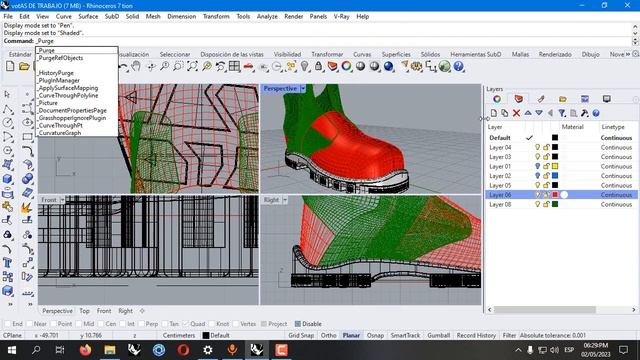Open the Settings gear in taskbar
This screenshot has height=360, width=640.
click(208, 350)
